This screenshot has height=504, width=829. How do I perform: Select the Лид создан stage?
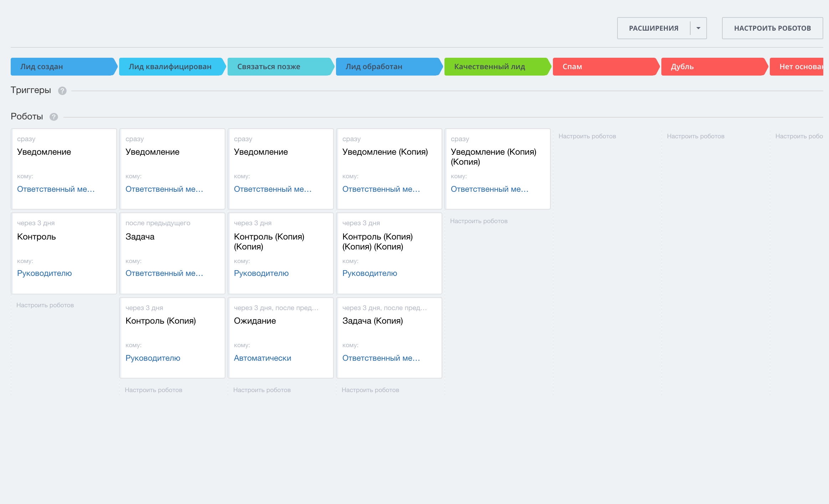tap(62, 67)
